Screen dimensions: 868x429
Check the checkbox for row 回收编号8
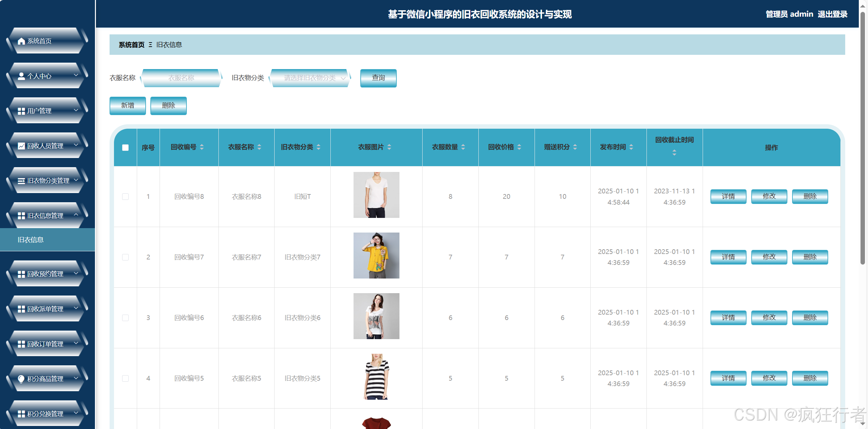tap(125, 197)
